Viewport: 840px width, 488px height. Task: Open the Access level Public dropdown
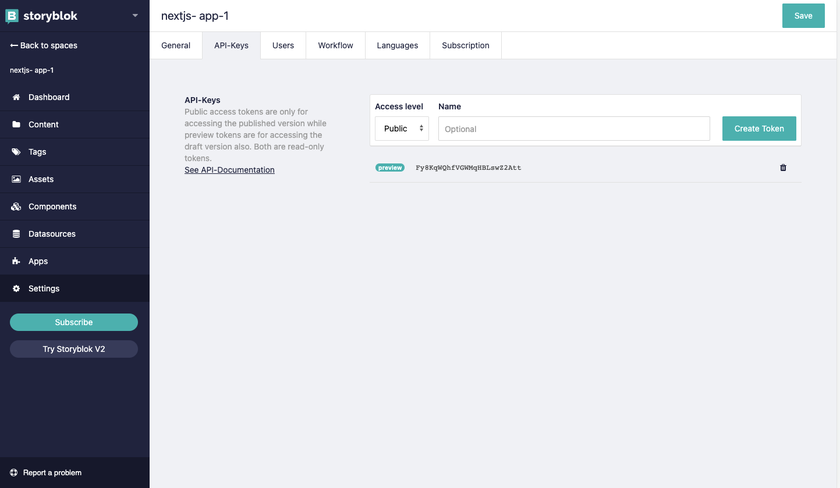coord(402,129)
